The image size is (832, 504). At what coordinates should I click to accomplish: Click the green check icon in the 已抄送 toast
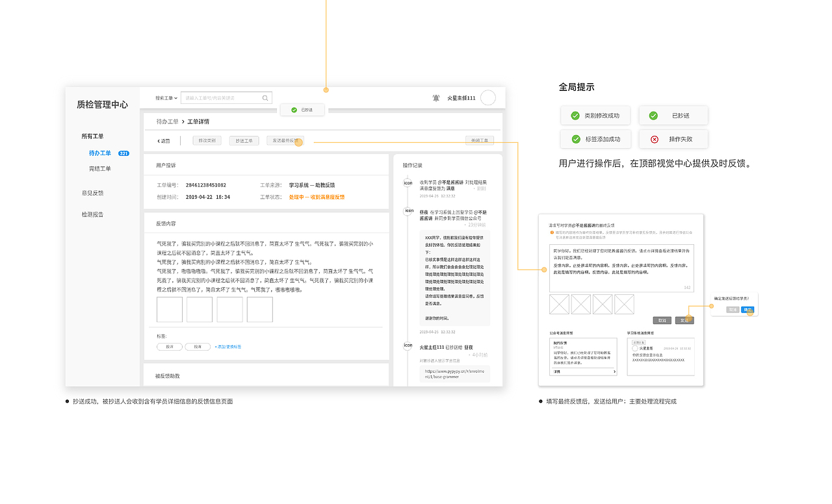[292, 110]
